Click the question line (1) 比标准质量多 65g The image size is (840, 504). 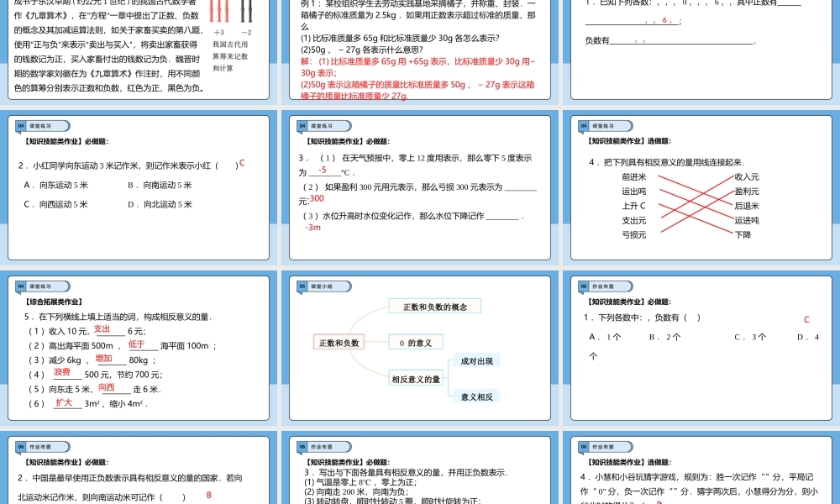pos(400,38)
